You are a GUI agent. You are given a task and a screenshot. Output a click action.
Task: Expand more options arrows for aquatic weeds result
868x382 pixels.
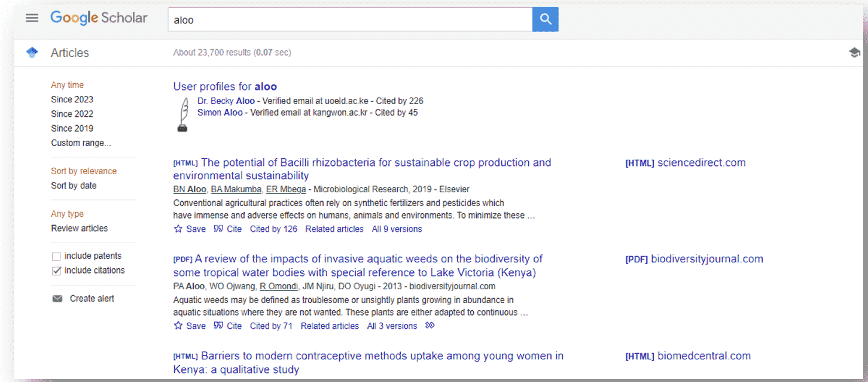[430, 326]
